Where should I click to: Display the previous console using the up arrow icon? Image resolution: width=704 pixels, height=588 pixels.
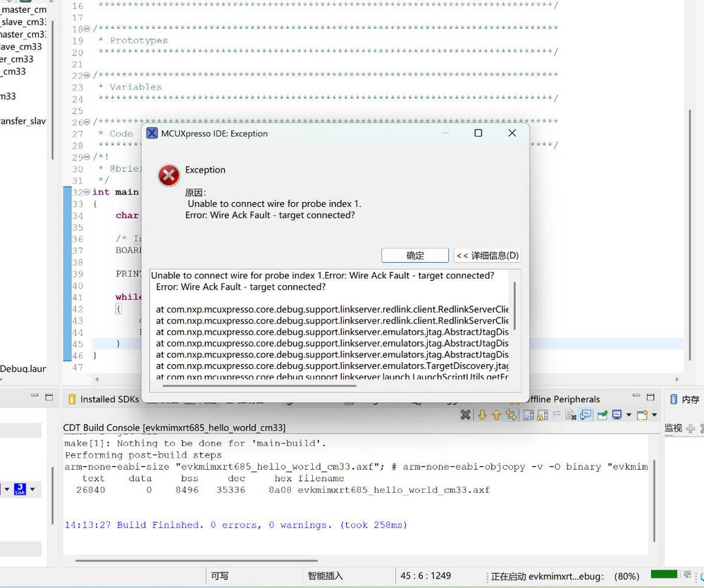[x=497, y=415]
